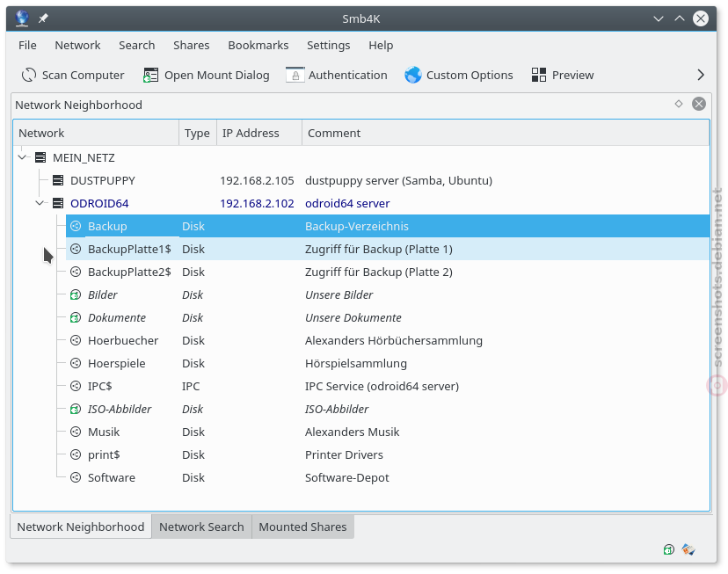Click comment 'Printer Drivers'
728x574 pixels.
click(x=344, y=454)
